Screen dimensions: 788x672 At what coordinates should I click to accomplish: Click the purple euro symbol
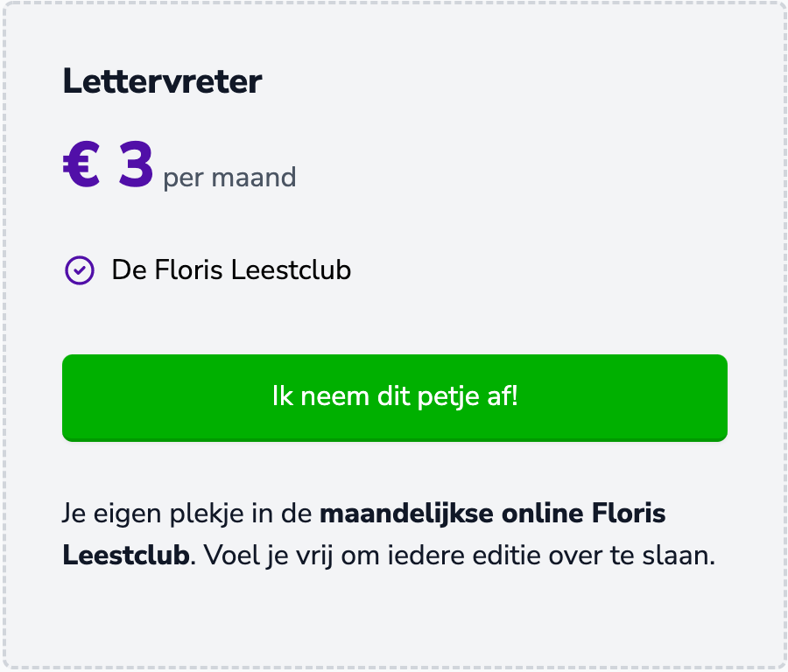82,164
